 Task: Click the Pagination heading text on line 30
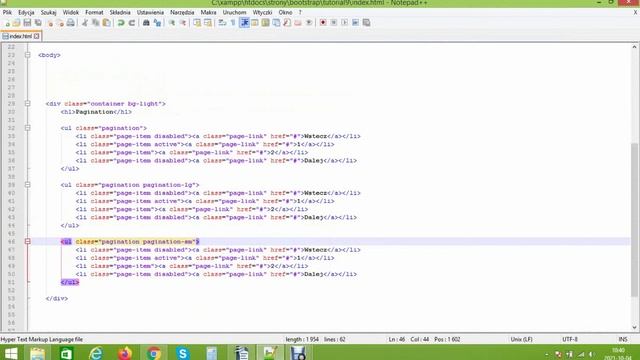coord(94,112)
